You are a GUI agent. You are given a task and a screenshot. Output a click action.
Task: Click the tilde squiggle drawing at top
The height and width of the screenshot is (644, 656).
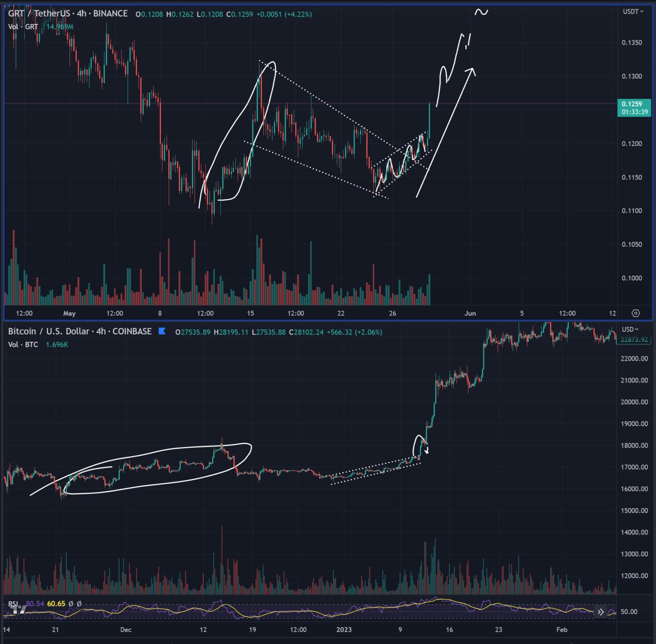pyautogui.click(x=481, y=12)
